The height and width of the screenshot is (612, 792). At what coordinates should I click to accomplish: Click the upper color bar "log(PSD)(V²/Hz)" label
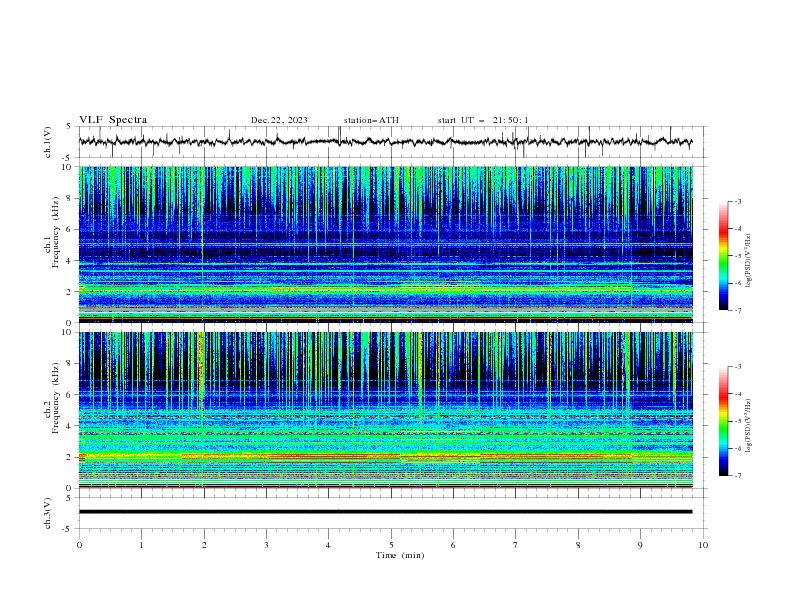coord(748,261)
